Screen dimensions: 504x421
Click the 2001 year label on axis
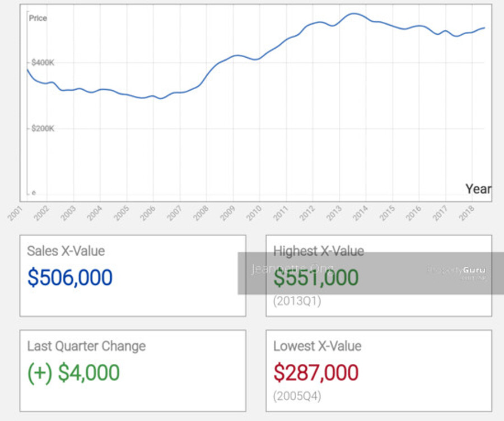click(16, 213)
